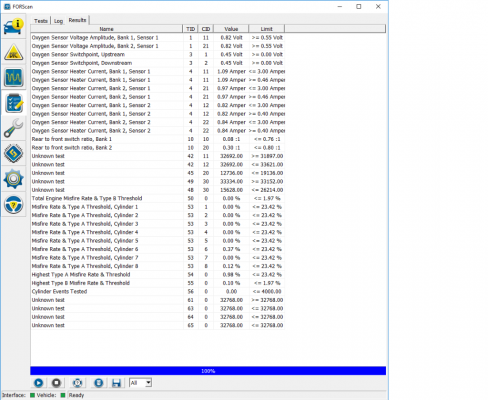Click the Limit column header
The image size is (488, 400).
pos(267,29)
